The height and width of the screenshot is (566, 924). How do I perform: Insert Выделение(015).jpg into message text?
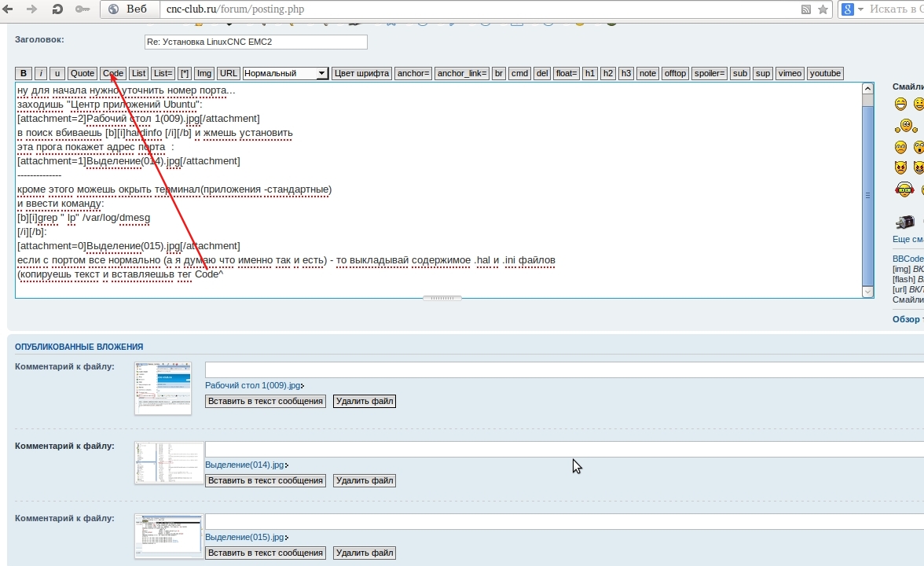click(266, 553)
